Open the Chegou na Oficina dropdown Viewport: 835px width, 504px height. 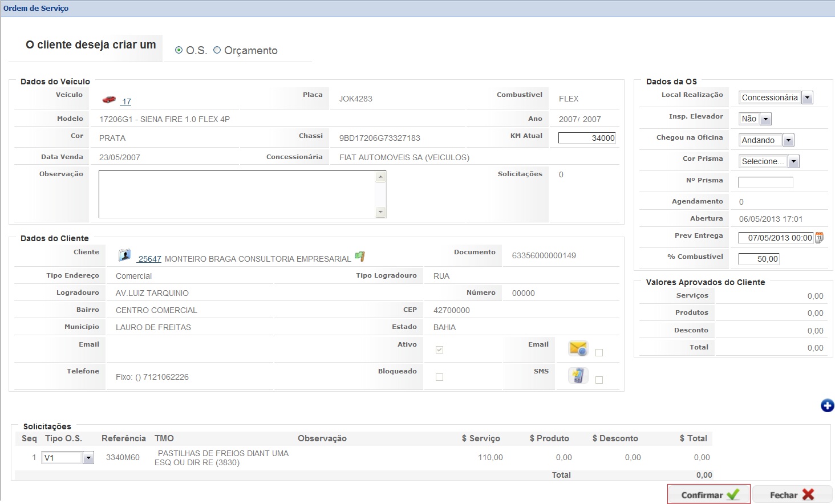[x=767, y=140]
